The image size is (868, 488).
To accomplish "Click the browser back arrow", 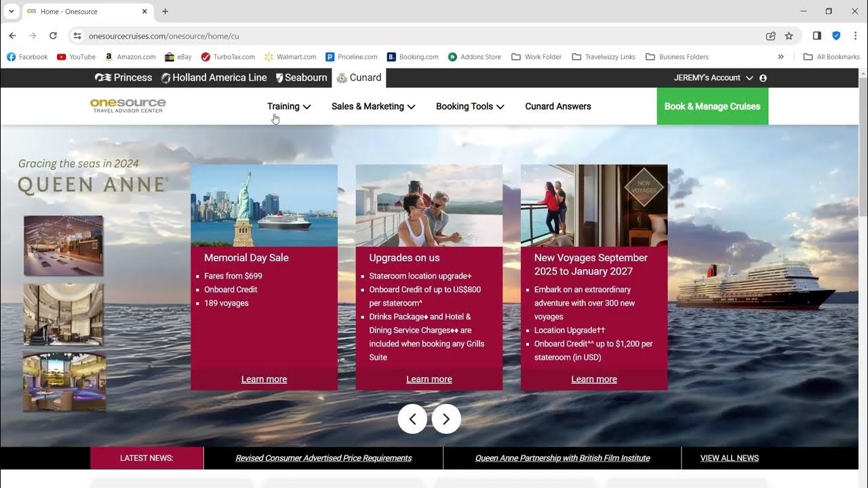I will pos(12,36).
